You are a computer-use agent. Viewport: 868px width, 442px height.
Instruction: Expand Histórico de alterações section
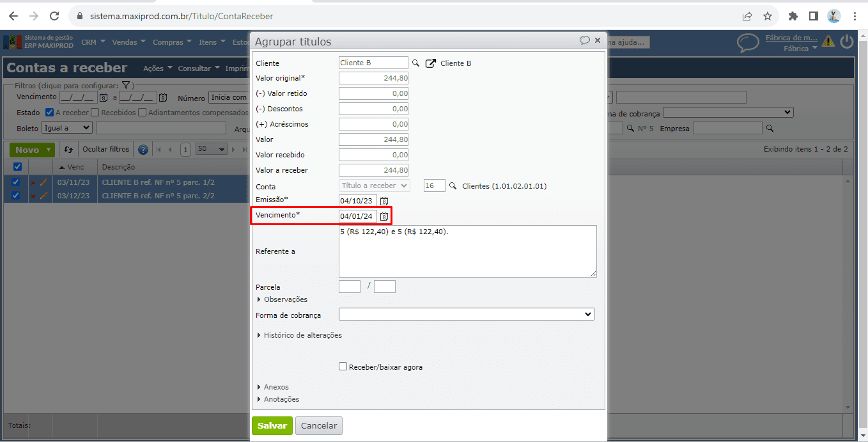click(299, 335)
